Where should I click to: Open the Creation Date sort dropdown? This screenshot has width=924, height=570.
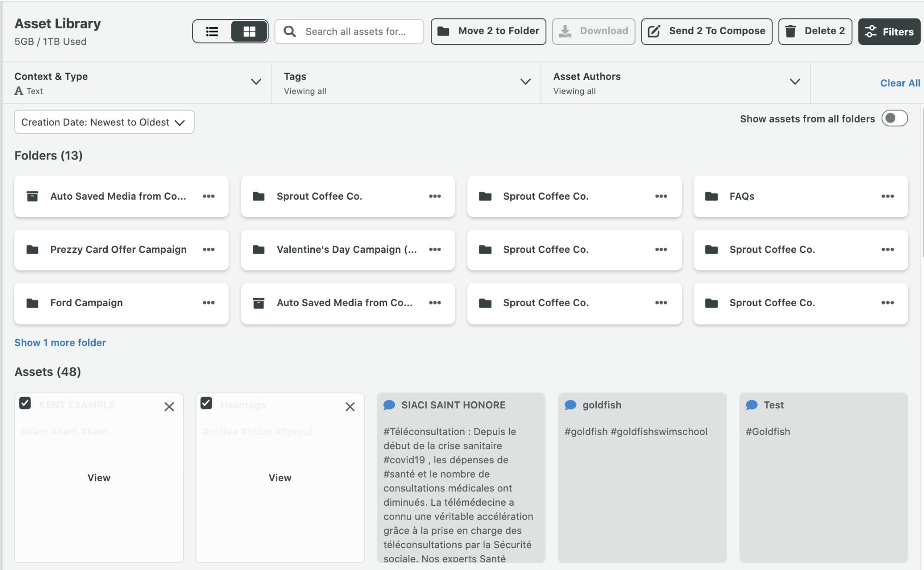point(104,122)
